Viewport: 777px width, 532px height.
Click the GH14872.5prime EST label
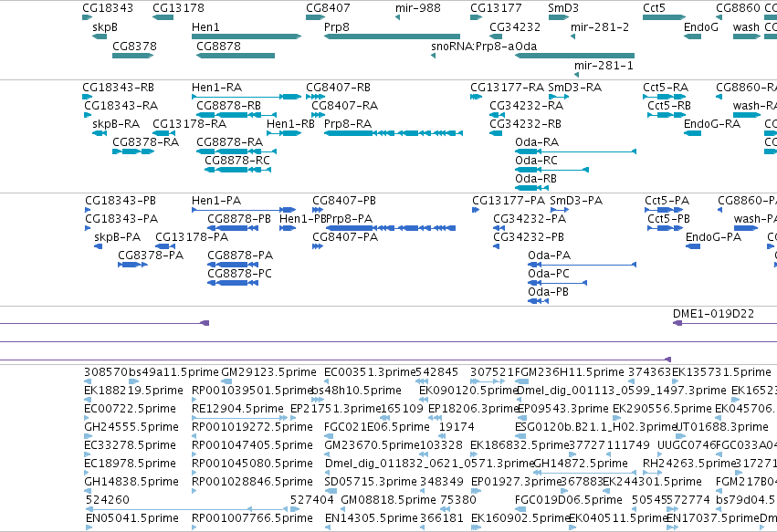point(581,464)
